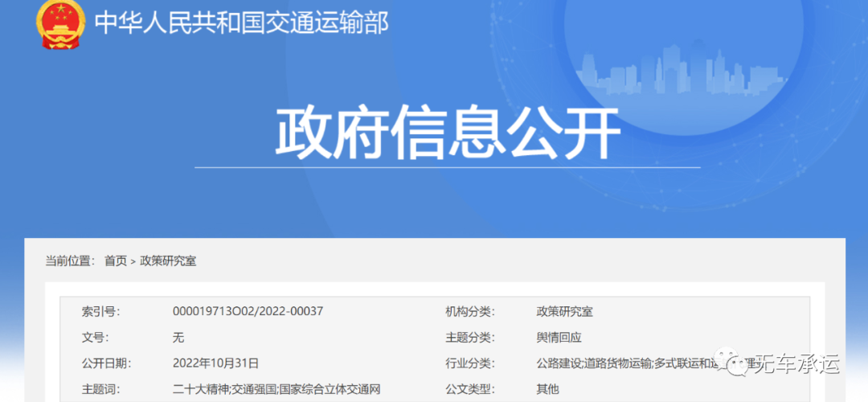Select the 公路建设;道路货物运输 industry text
This screenshot has height=402, width=868.
click(x=595, y=363)
